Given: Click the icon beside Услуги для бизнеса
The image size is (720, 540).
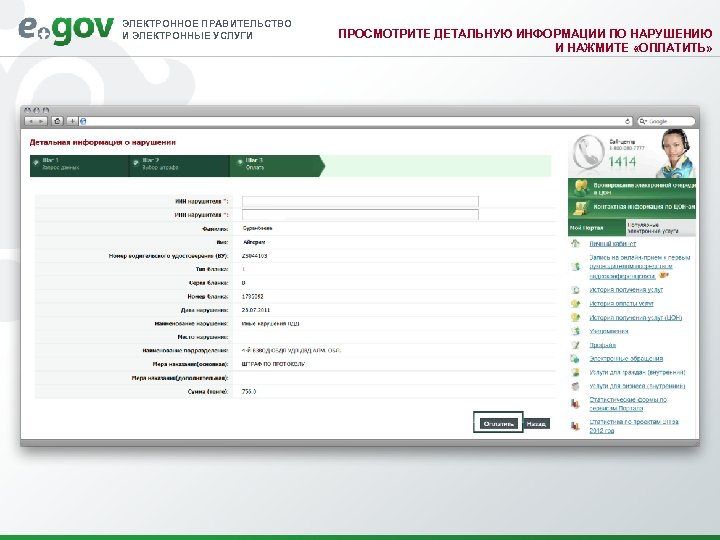Looking at the screenshot, I should click(x=575, y=386).
